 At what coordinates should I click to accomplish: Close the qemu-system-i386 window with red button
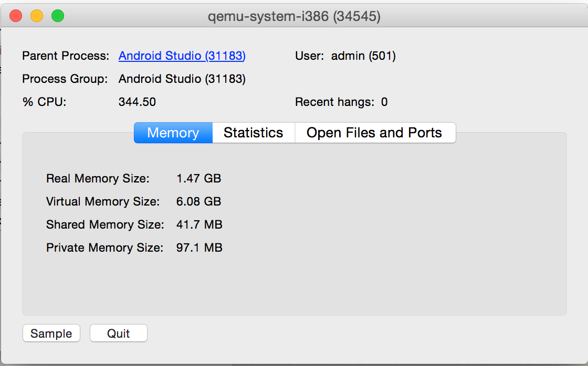(16, 16)
